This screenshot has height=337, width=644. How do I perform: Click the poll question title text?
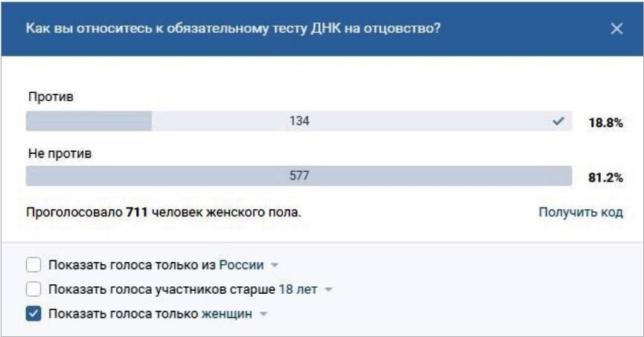click(x=233, y=28)
